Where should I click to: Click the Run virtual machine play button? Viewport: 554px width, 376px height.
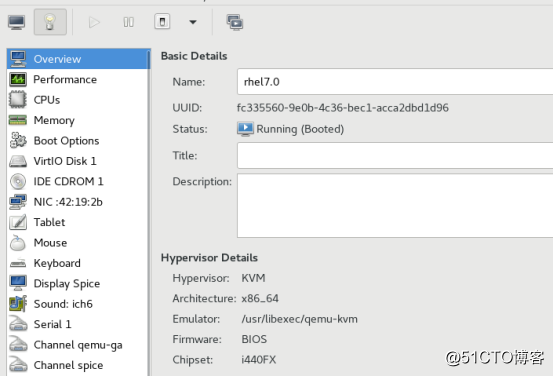[x=94, y=22]
